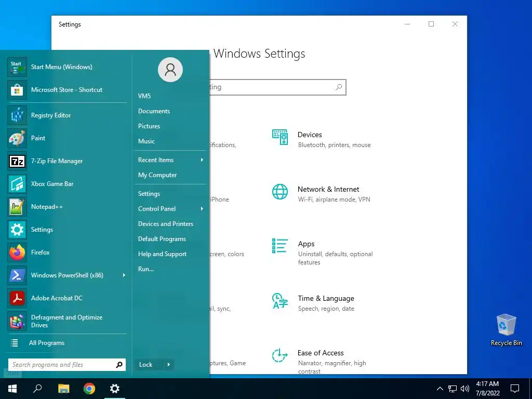
Task: Open the Apps category icon in Settings
Action: (x=280, y=246)
